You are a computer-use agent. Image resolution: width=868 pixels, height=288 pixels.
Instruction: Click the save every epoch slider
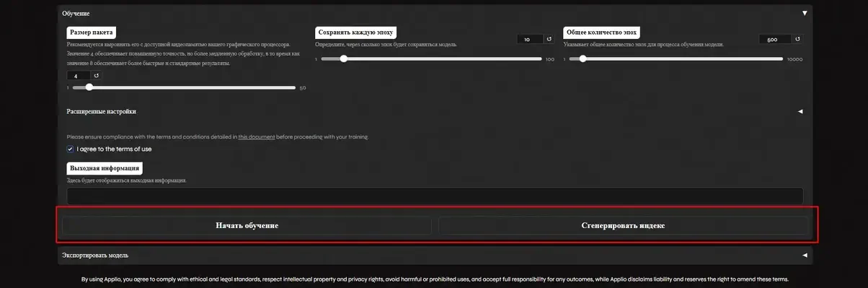431,59
